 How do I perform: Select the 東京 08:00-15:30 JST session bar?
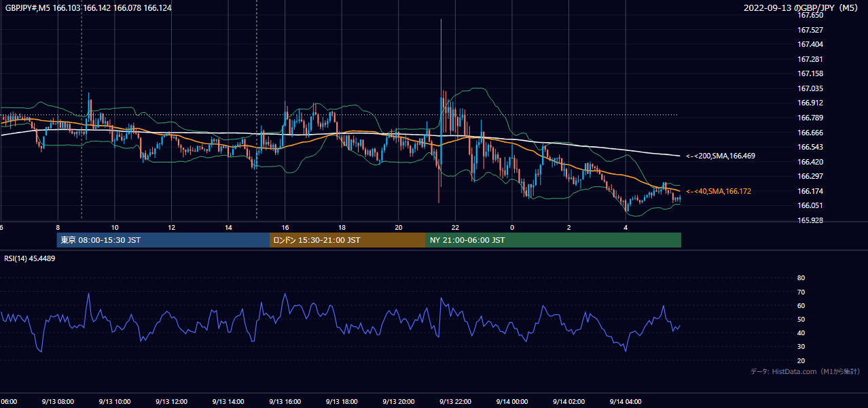(x=163, y=240)
